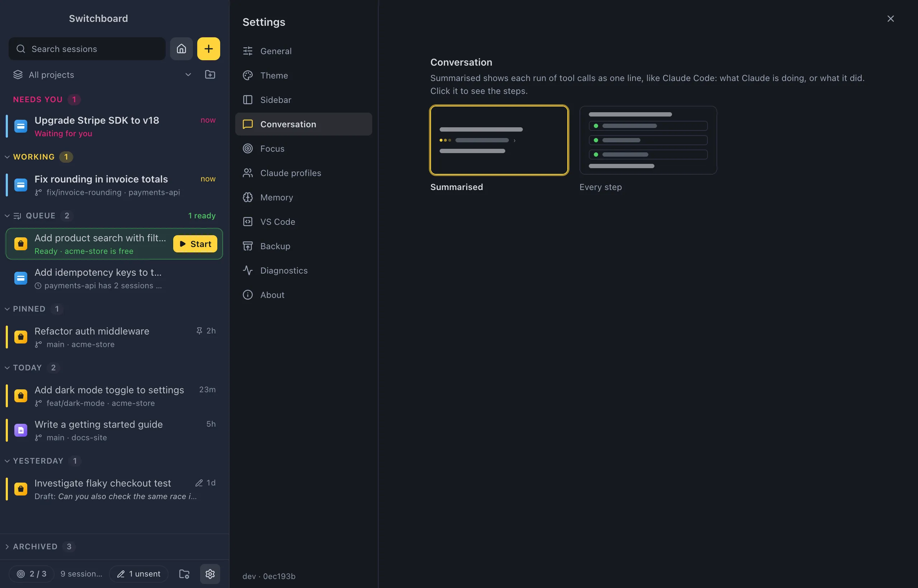The image size is (918, 588).
Task: Open Backup settings
Action: tap(304, 246)
